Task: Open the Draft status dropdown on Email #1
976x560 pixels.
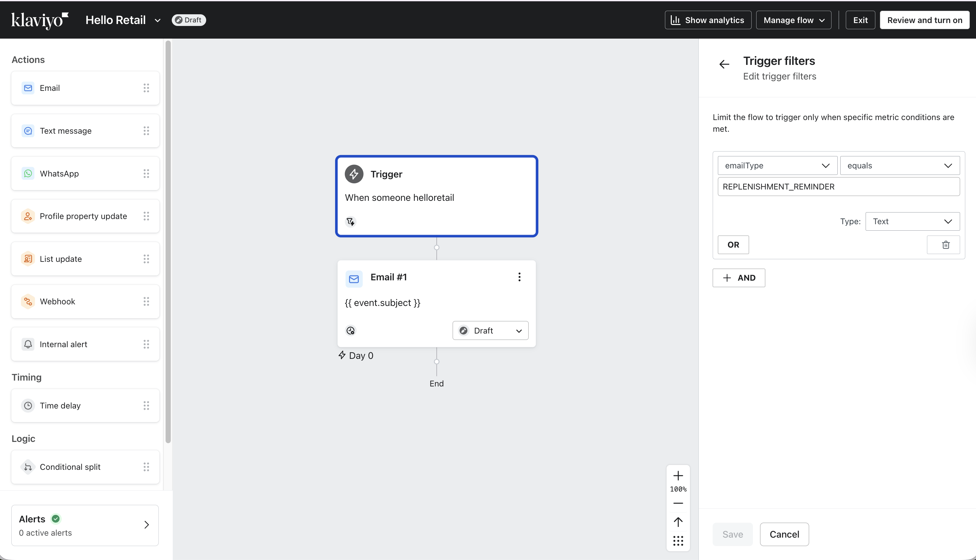Action: [x=490, y=330]
